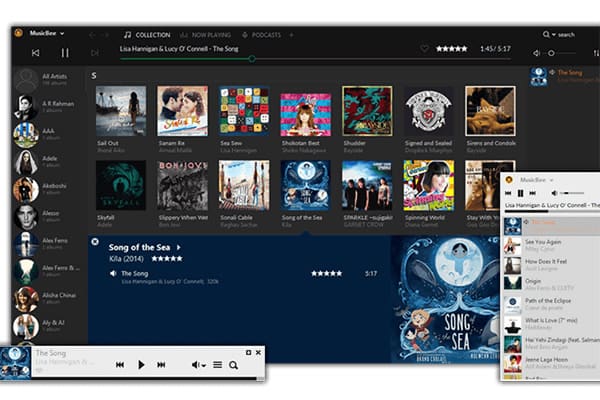The image size is (600, 400).
Task: Go forward with the right navigation arrow
Action: [106, 35]
